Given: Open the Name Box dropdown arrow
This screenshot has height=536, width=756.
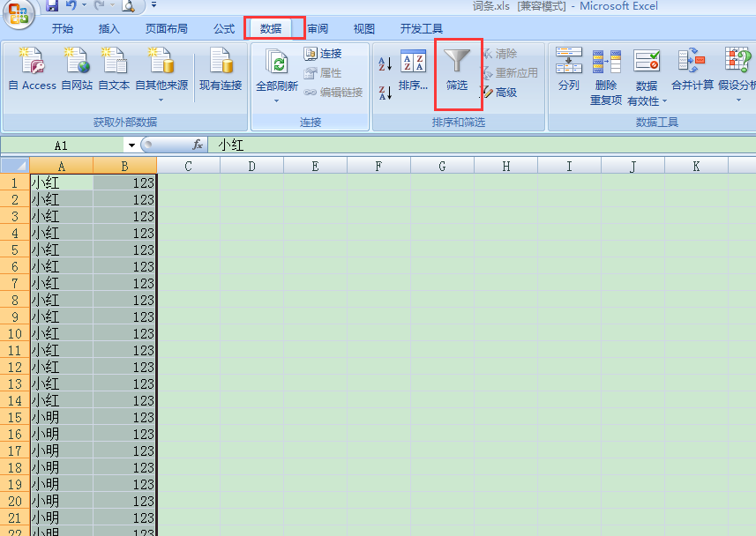Looking at the screenshot, I should click(x=131, y=145).
